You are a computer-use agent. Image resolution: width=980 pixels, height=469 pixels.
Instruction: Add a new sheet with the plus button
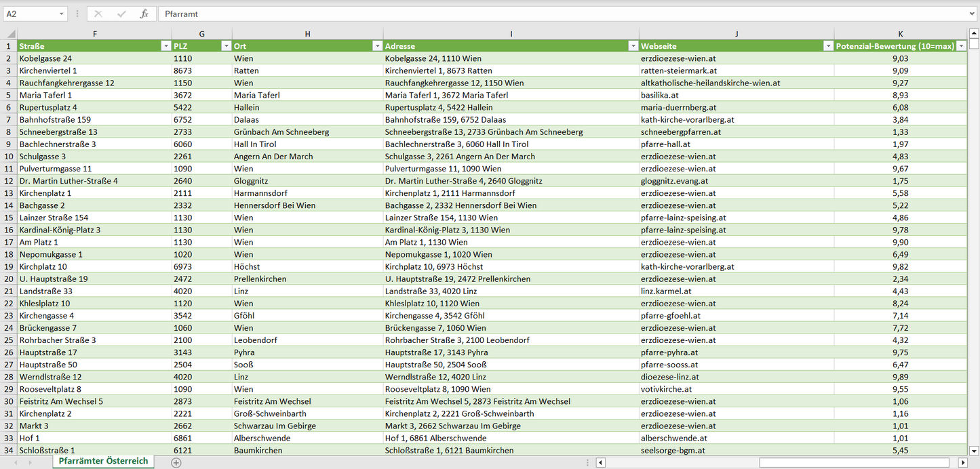pyautogui.click(x=176, y=462)
